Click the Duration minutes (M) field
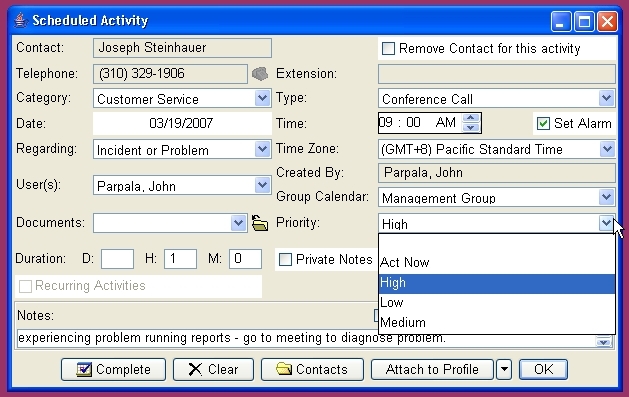Viewport: 629px width, 397px height. point(245,259)
